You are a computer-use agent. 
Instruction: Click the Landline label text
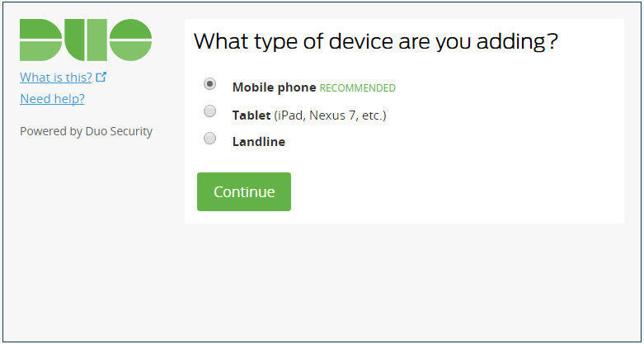point(259,142)
